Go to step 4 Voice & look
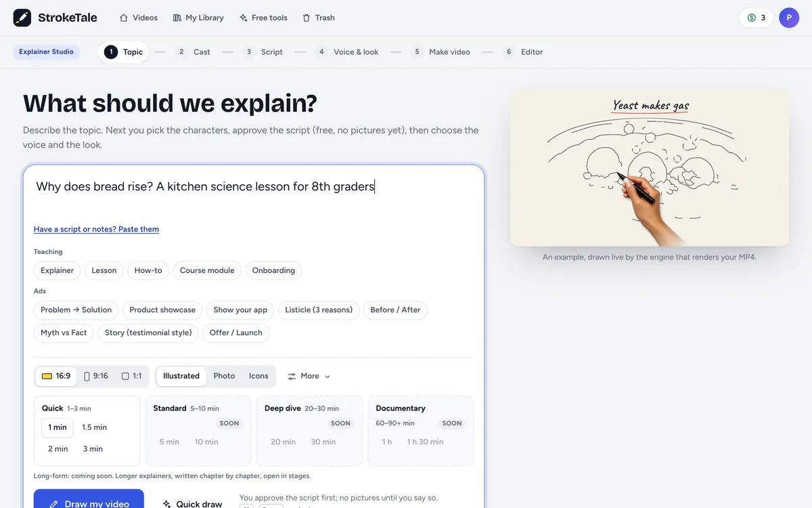 (x=347, y=51)
